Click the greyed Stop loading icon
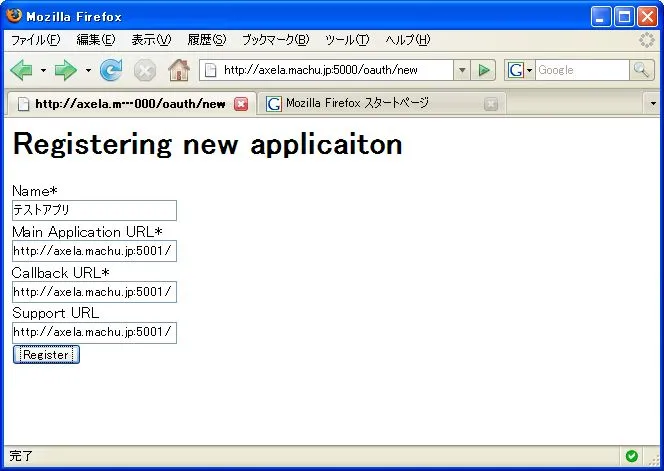664x471 pixels. [x=145, y=70]
